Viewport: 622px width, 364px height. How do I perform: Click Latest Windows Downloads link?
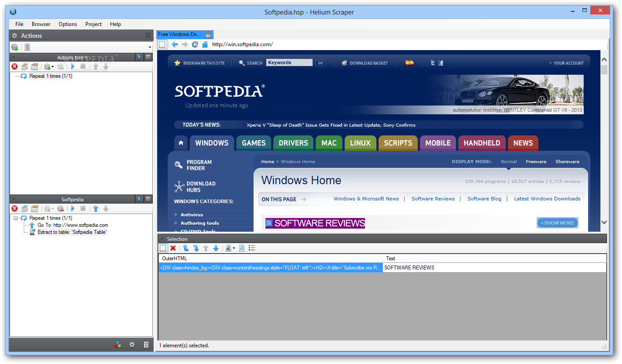(547, 199)
